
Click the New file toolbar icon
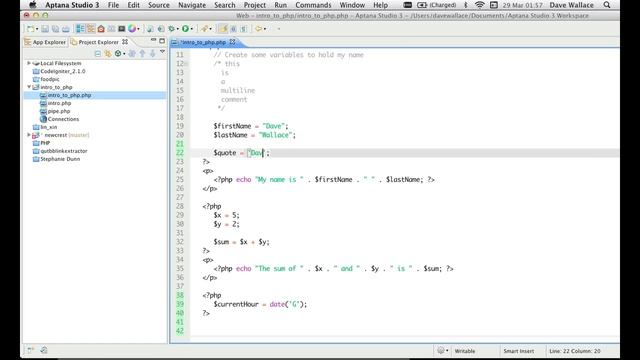coord(30,29)
